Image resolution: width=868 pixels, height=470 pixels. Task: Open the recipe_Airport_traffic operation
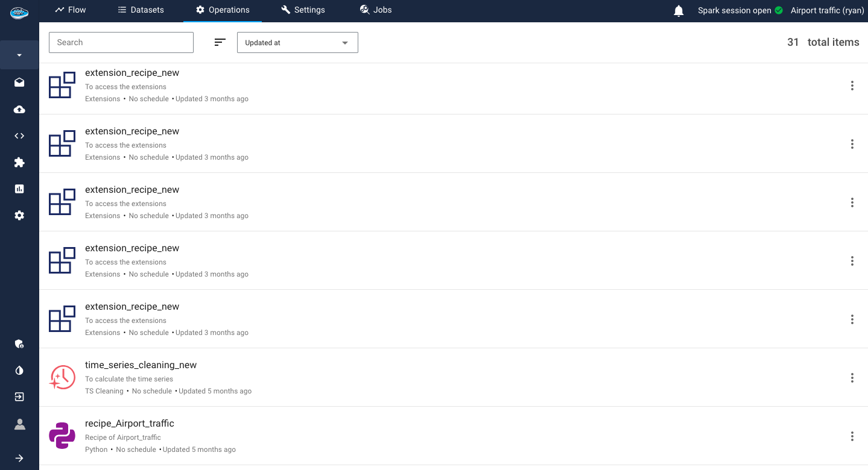tap(129, 424)
